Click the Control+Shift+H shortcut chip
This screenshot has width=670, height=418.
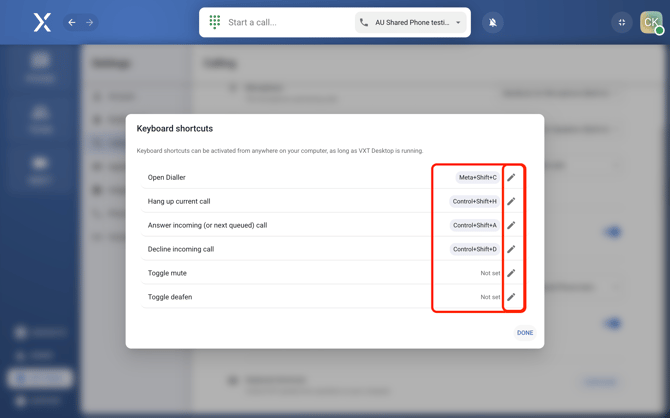(475, 201)
